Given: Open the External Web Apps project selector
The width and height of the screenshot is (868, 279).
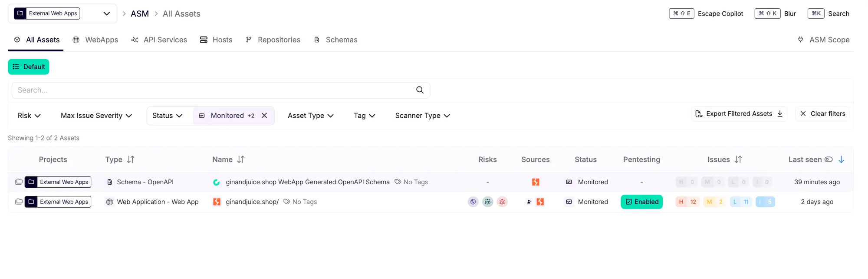Looking at the screenshot, I should click(x=62, y=13).
